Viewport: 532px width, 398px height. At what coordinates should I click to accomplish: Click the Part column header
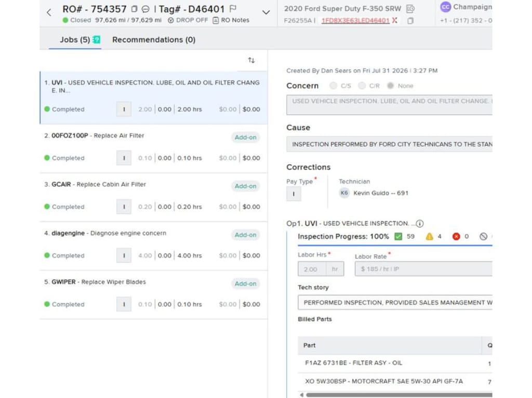(390, 346)
